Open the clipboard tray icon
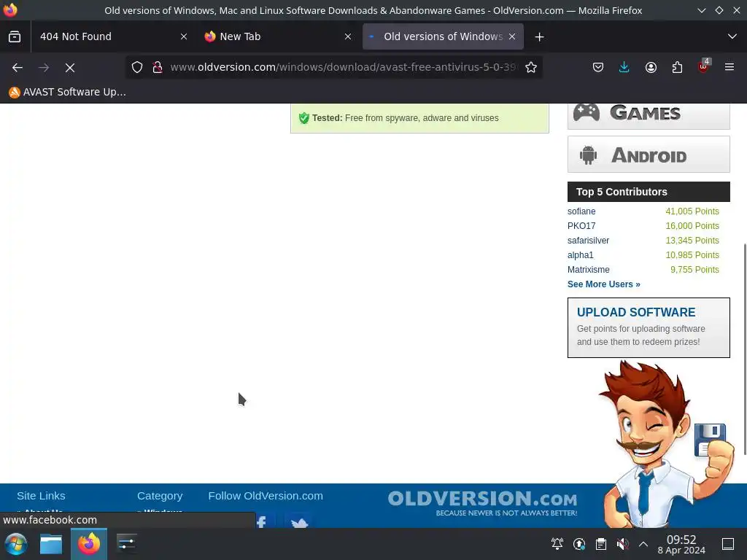747x560 pixels. click(601, 544)
